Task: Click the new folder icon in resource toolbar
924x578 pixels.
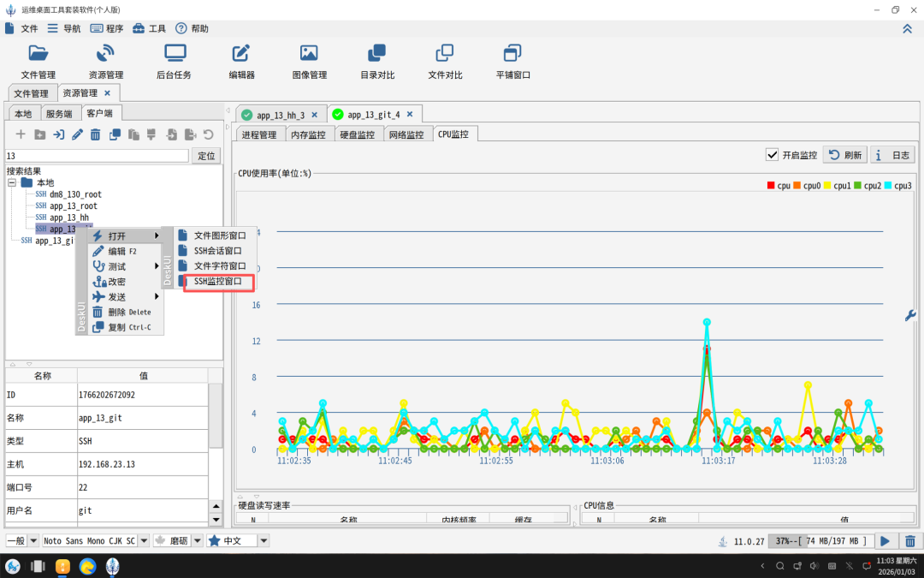Action: [x=39, y=134]
